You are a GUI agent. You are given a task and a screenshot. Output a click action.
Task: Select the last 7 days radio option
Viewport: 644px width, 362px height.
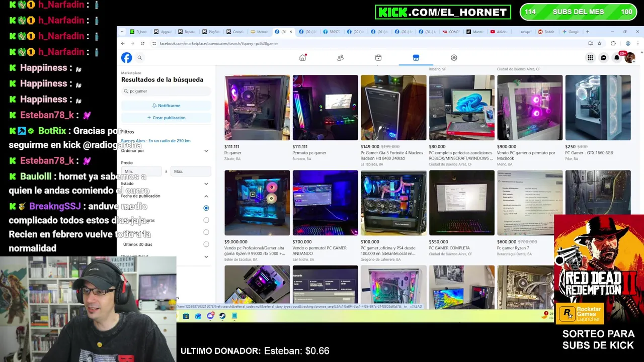pos(206,232)
